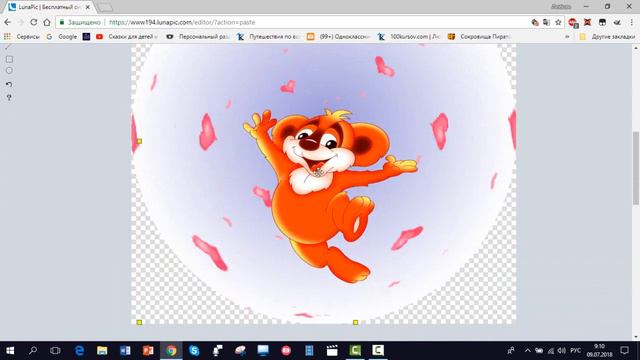Image resolution: width=640 pixels, height=360 pixels.
Task: Click the browser address bar URL
Action: (x=182, y=22)
